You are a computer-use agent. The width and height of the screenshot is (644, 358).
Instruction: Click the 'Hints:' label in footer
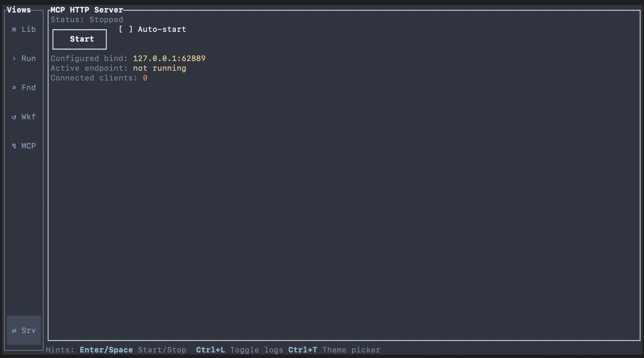pyautogui.click(x=60, y=350)
